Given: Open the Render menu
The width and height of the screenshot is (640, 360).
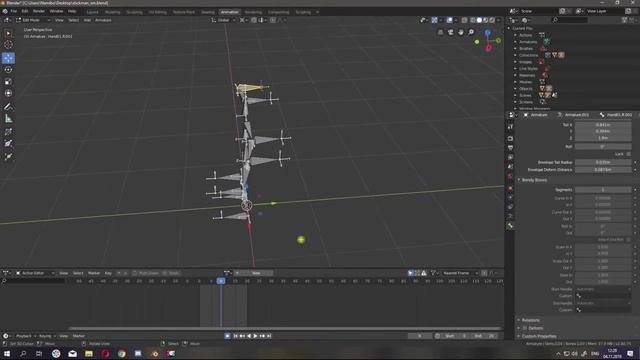Looking at the screenshot, I should coord(39,11).
